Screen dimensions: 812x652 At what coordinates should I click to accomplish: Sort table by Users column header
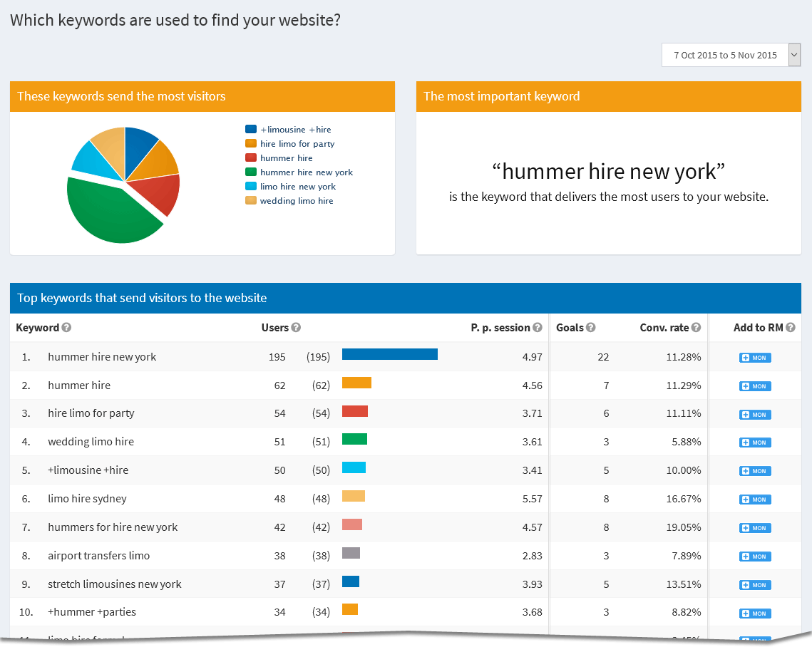(274, 328)
